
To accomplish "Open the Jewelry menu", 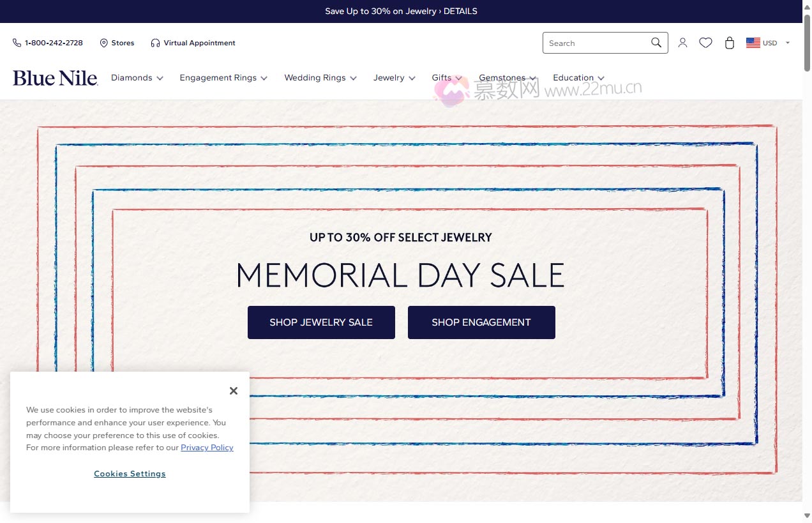I will click(x=394, y=78).
